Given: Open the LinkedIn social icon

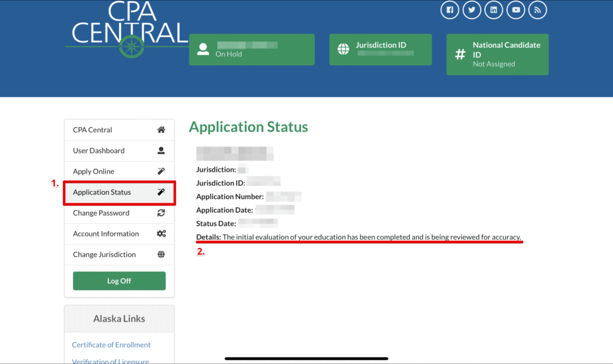Looking at the screenshot, I should (x=494, y=10).
